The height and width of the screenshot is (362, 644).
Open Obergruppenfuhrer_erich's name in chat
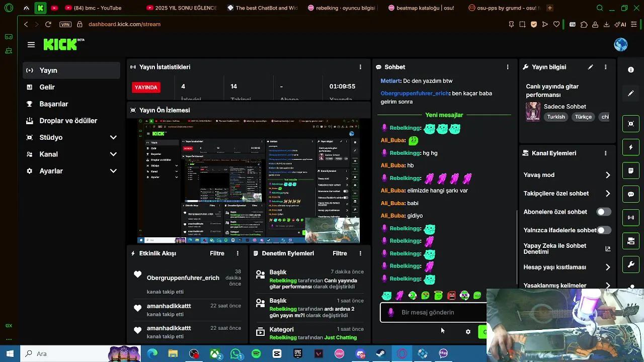pos(415,94)
